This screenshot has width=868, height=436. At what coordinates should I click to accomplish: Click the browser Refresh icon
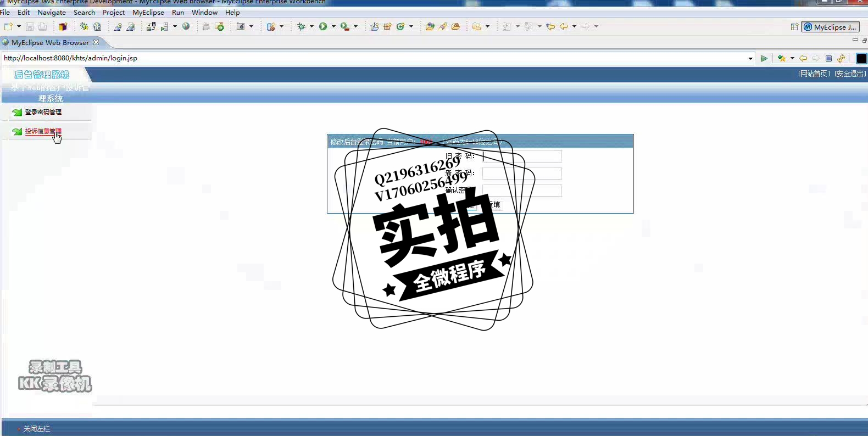[841, 58]
